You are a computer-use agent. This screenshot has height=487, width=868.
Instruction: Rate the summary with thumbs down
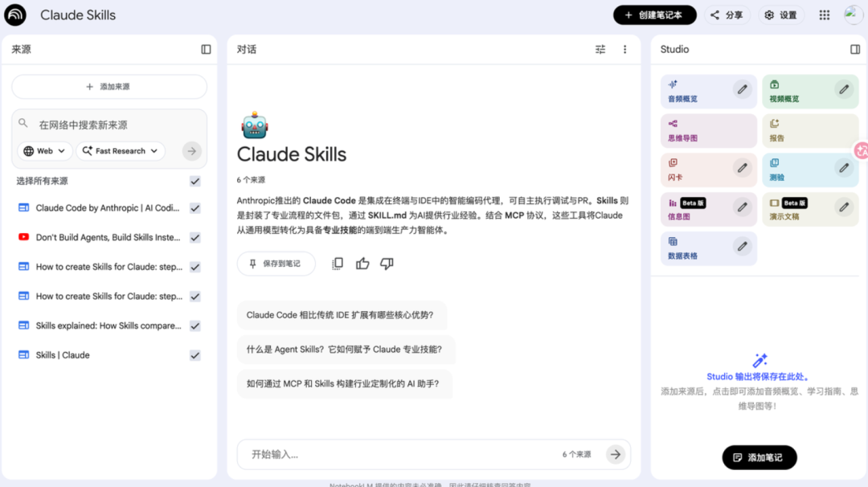tap(387, 264)
